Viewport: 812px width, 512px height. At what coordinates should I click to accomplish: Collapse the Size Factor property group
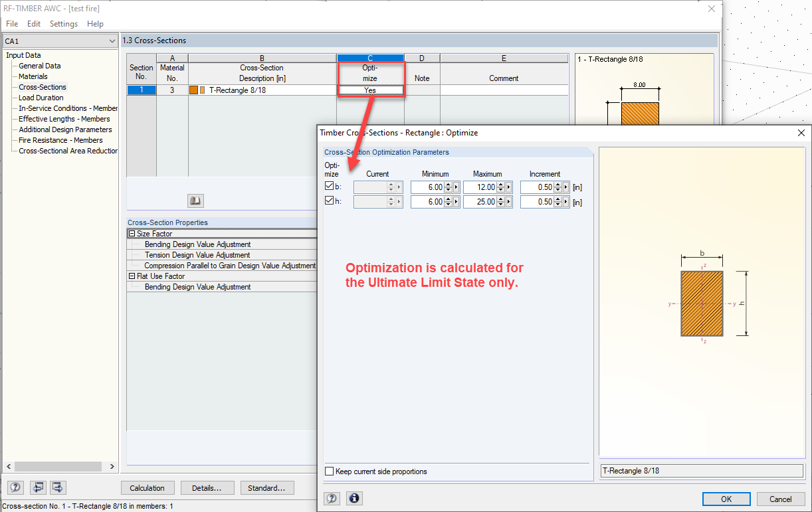(x=132, y=233)
